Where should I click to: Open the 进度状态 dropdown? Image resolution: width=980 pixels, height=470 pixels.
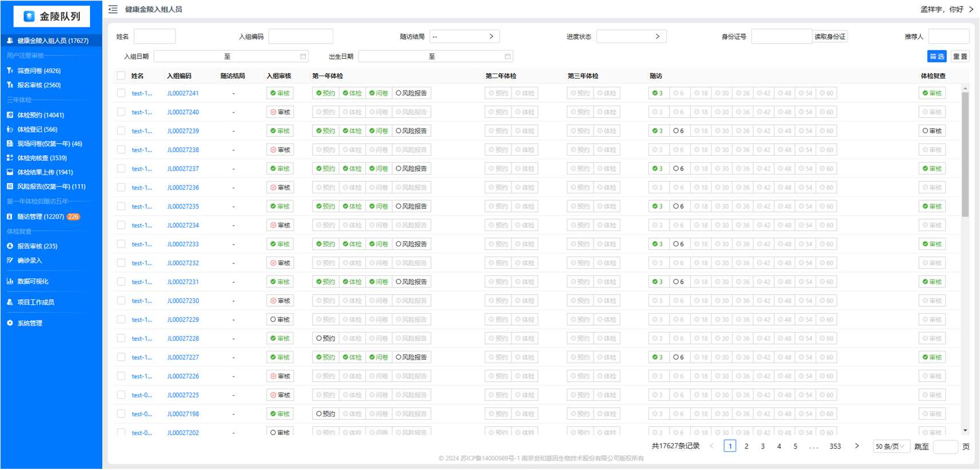point(631,37)
